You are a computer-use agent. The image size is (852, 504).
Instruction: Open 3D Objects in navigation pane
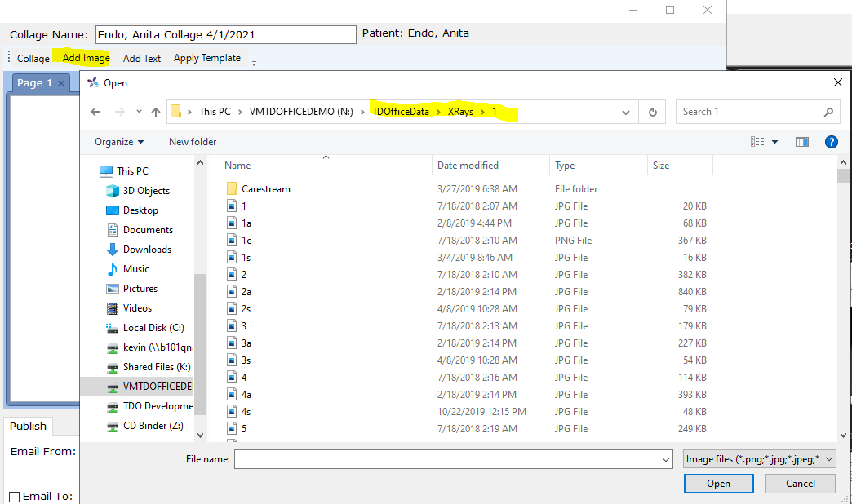146,191
